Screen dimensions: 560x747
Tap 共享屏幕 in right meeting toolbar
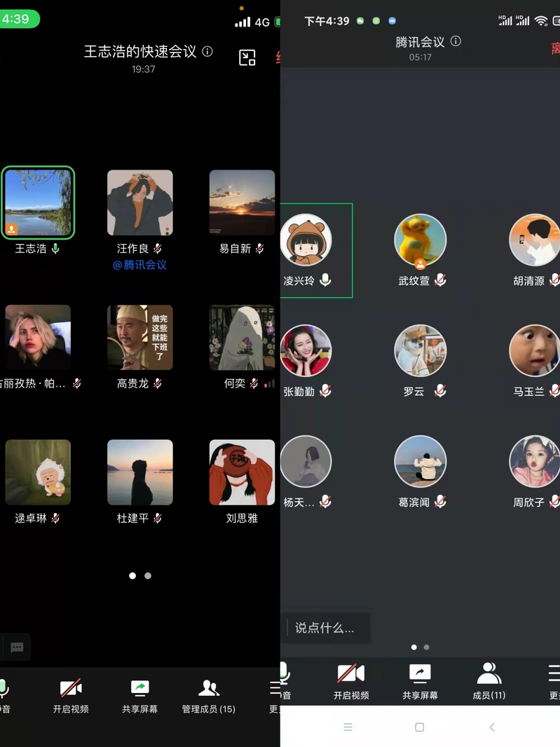420,681
